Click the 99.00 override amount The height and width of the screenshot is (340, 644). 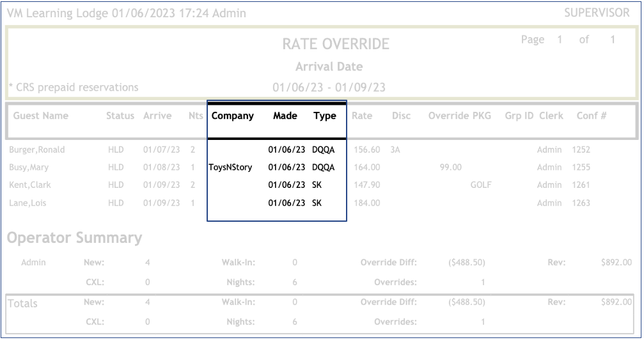click(451, 167)
